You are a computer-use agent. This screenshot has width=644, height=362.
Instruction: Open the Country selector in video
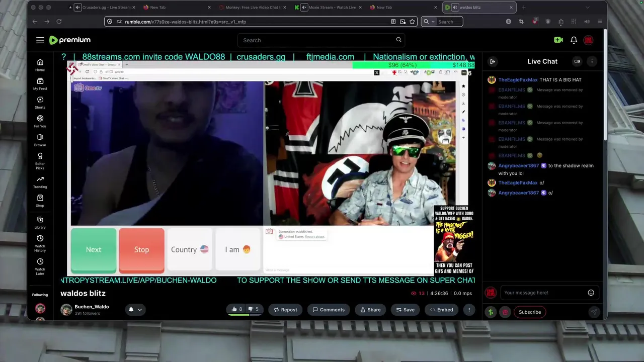[x=189, y=249]
